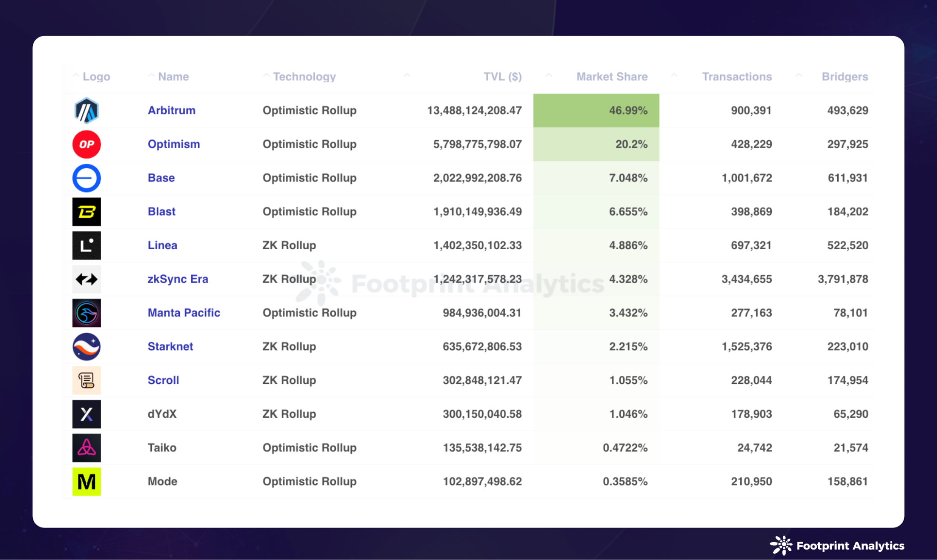Click the Footprint Analytics brand logo
The height and width of the screenshot is (560, 937).
tap(837, 545)
